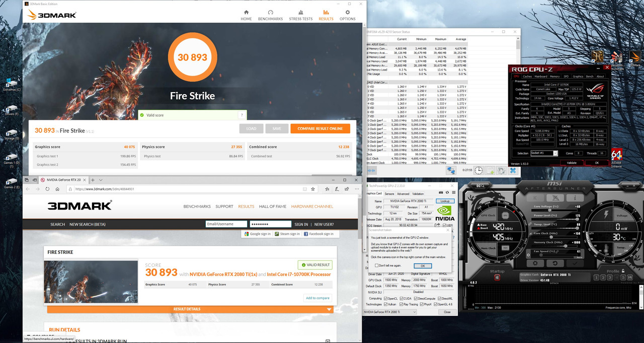The image size is (644, 343).
Task: Open the OPTIONS gear in 3DMark
Action: click(x=347, y=15)
